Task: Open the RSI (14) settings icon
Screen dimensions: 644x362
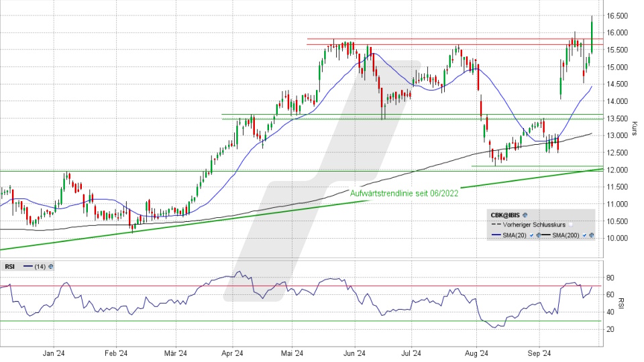Action: click(51, 267)
